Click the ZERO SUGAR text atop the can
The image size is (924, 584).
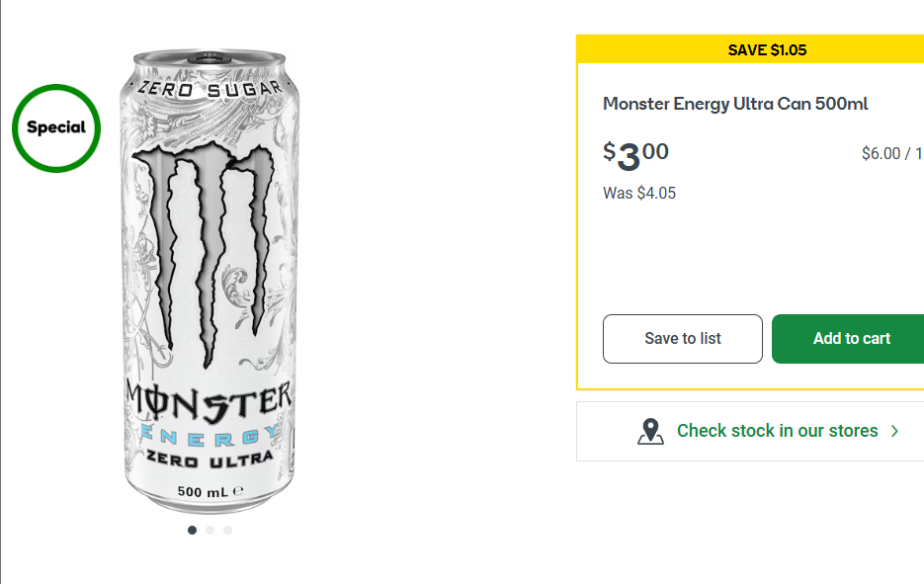(210, 89)
